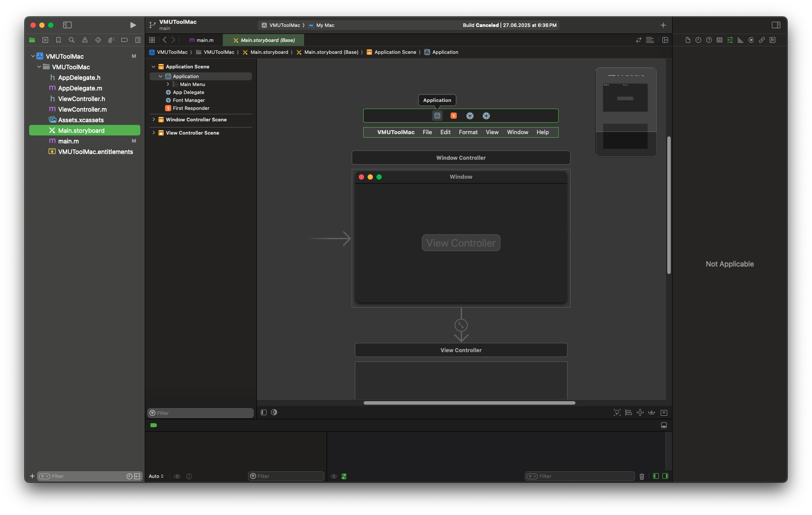Toggle the document outline panel
The height and width of the screenshot is (515, 812).
pyautogui.click(x=263, y=412)
